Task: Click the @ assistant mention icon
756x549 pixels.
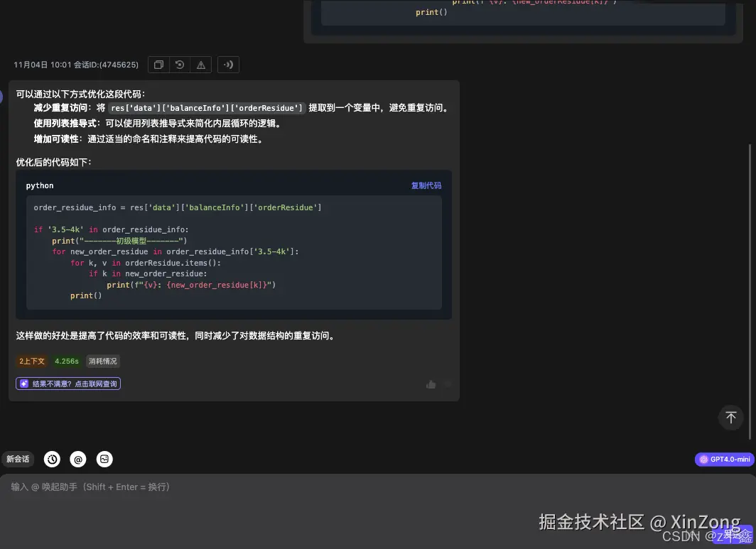Action: (78, 459)
